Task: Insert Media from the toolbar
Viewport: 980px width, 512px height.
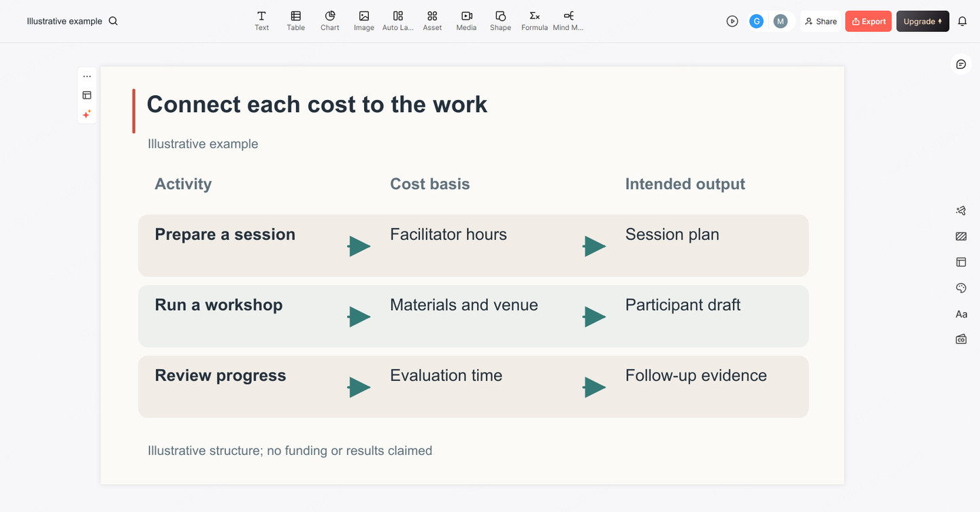Action: (x=466, y=21)
